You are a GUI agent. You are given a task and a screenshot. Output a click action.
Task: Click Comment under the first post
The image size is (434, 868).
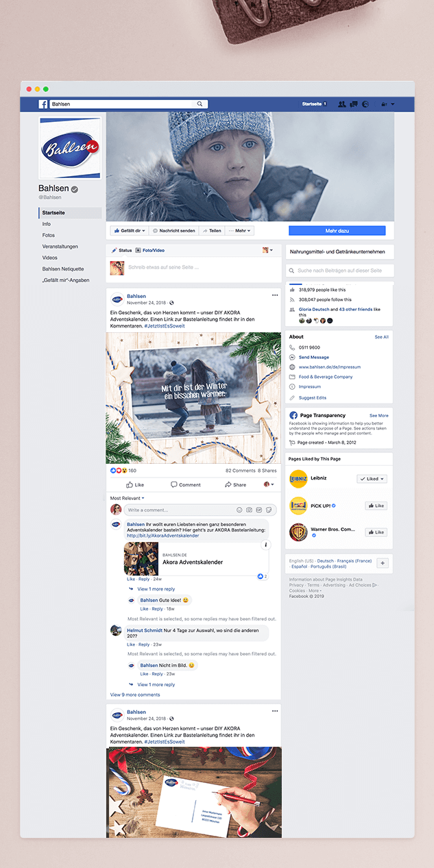click(x=186, y=484)
